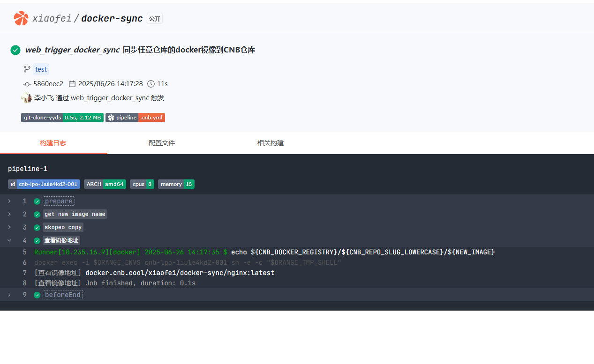Open the docker-sync repository link
This screenshot has width=594, height=364.
[x=112, y=18]
